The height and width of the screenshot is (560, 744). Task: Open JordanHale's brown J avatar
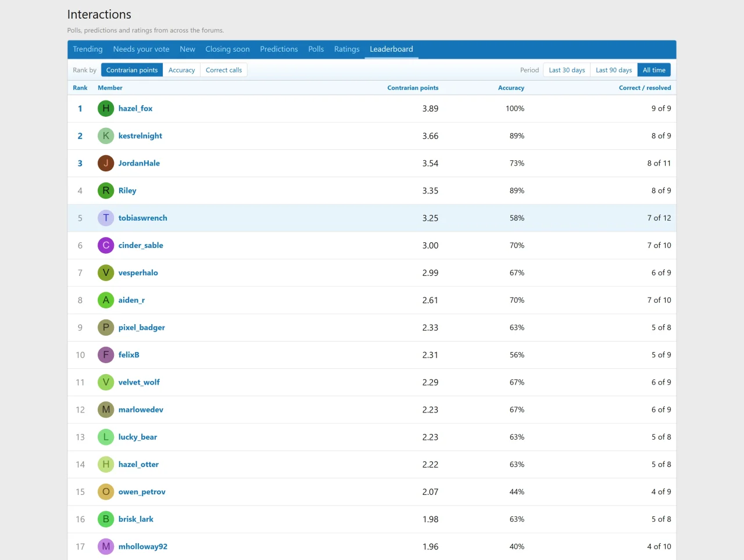click(106, 163)
